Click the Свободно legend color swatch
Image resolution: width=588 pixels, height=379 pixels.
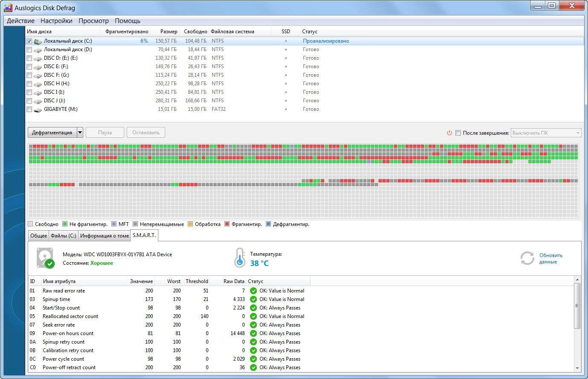click(x=30, y=224)
